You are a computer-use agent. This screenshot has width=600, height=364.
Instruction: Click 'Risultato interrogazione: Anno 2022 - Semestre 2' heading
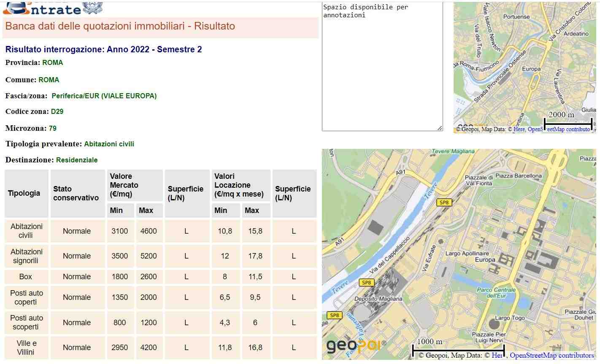103,49
